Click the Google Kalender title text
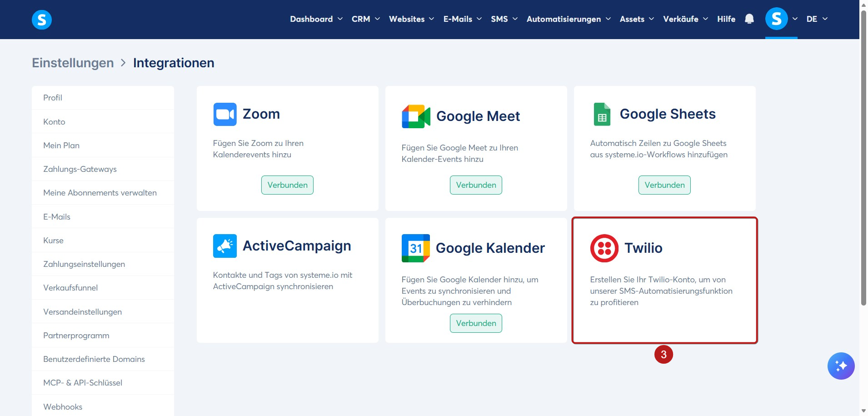The image size is (868, 416). coord(490,248)
